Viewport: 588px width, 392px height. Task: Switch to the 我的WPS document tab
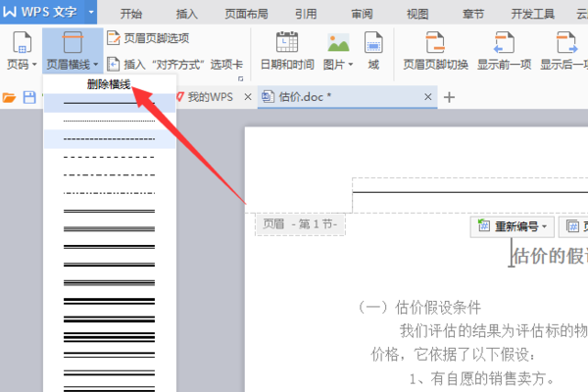tap(211, 97)
